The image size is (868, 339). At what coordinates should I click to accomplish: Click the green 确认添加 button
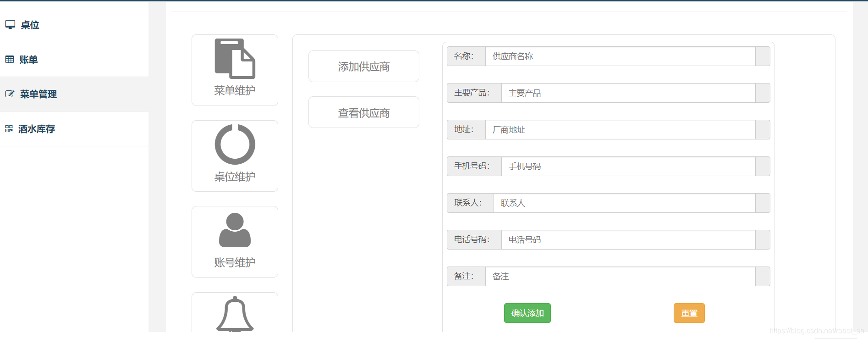tap(527, 313)
